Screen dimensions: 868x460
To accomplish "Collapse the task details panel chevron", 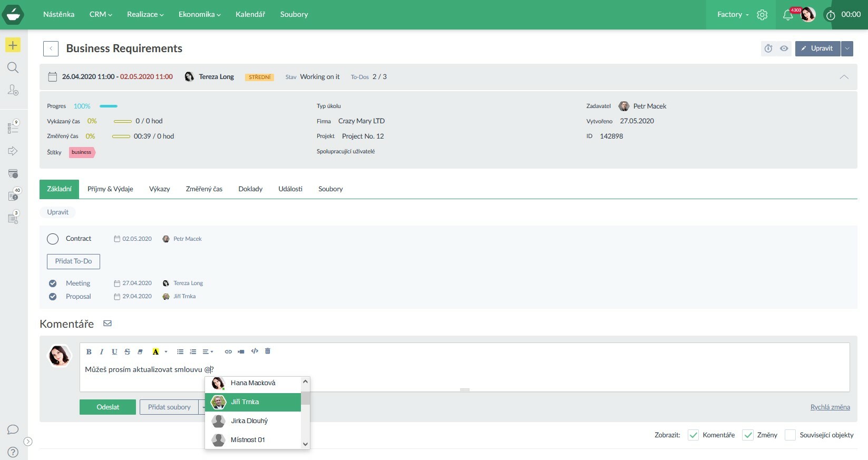I will tap(844, 77).
